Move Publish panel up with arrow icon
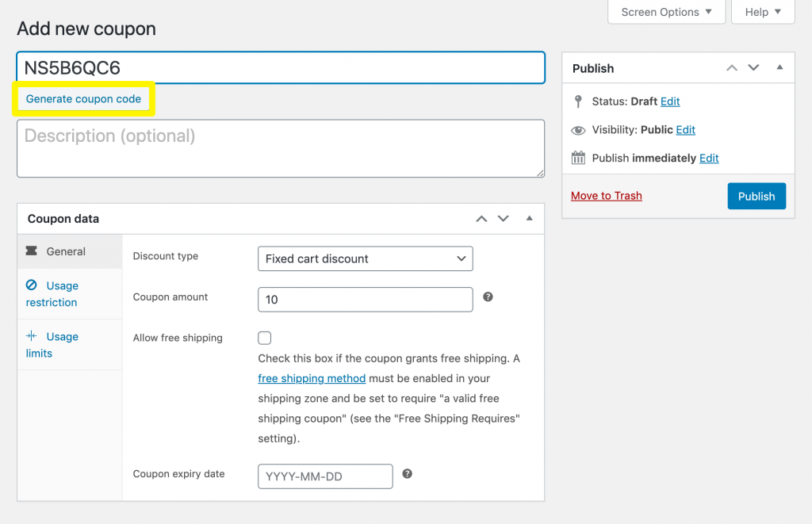The height and width of the screenshot is (524, 812). [x=732, y=68]
